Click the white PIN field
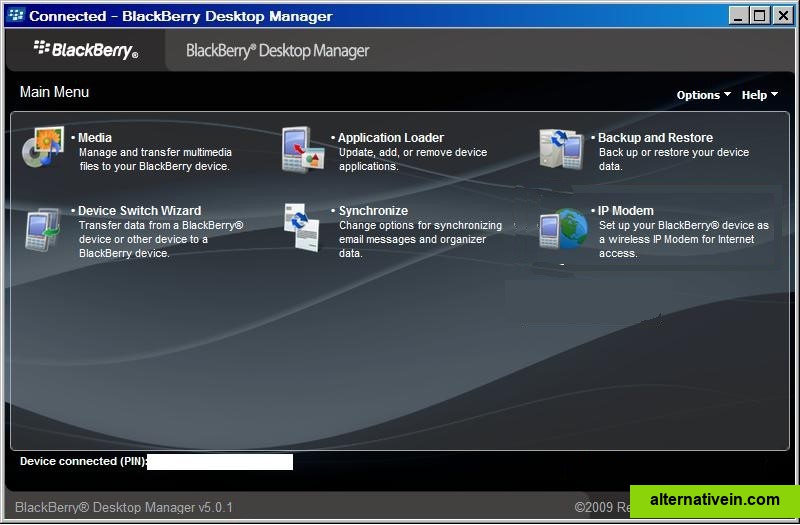 [220, 462]
